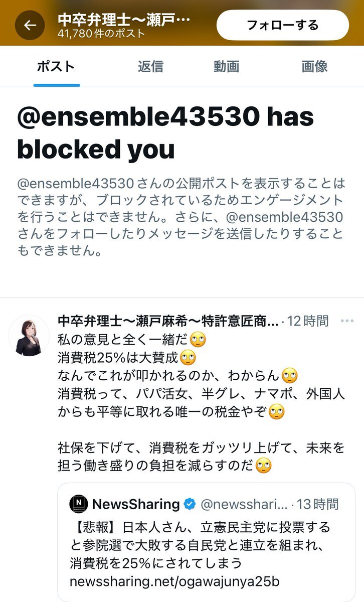Switch to the ポスト tab
Viewport: 364px width, 602px height.
point(56,67)
